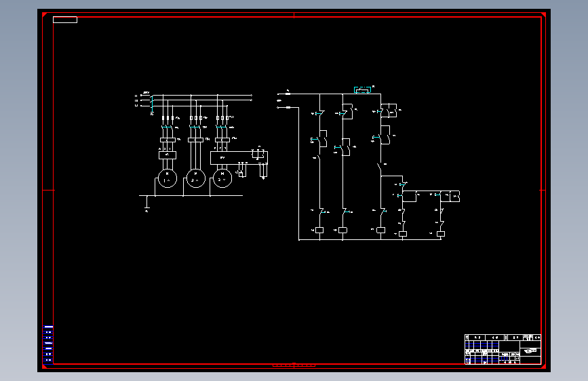Viewport: 588px width, 381px height.
Task: Click the small box above the leftmost motor
Action: pyautogui.click(x=168, y=155)
